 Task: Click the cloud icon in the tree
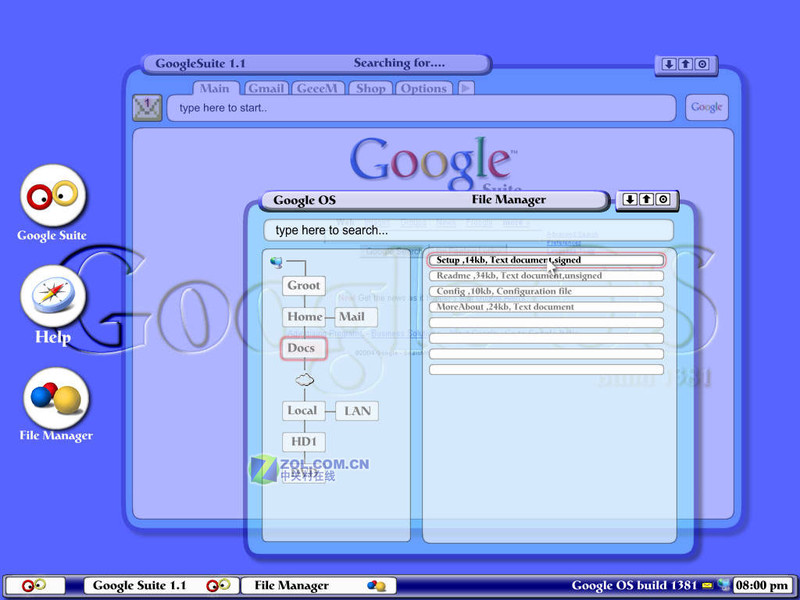pyautogui.click(x=305, y=380)
